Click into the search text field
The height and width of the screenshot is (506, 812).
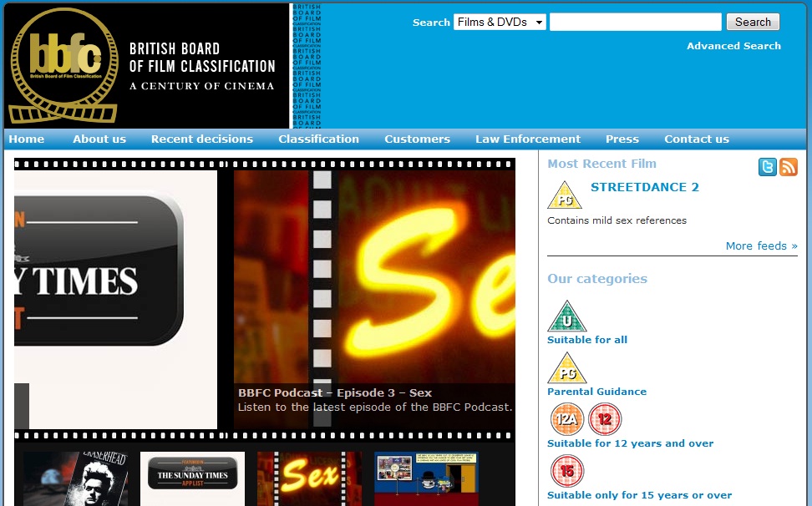636,23
